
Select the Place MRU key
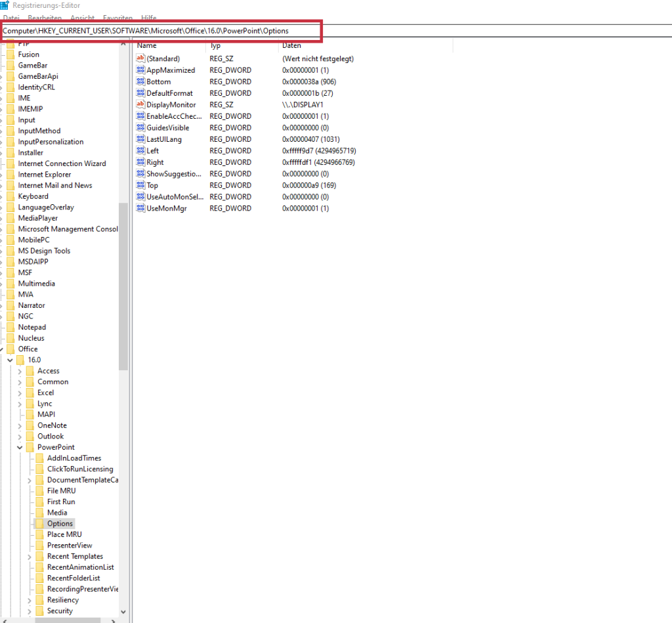tap(64, 534)
